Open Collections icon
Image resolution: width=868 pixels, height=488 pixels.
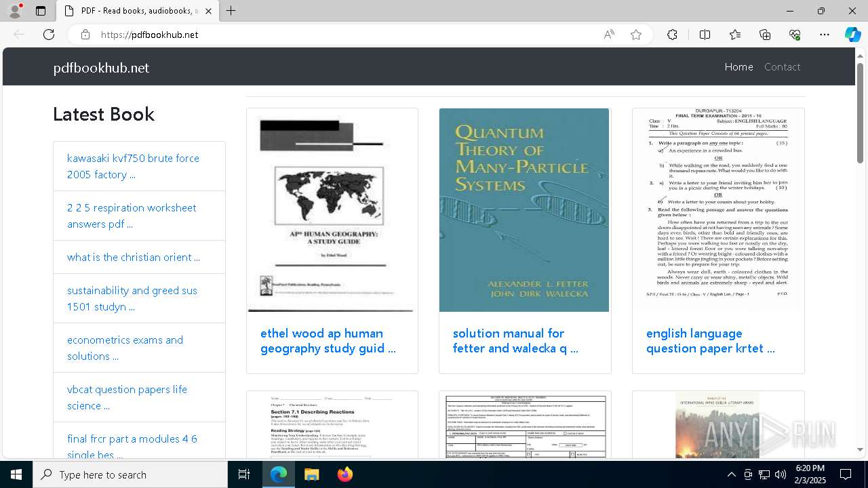[x=765, y=35]
